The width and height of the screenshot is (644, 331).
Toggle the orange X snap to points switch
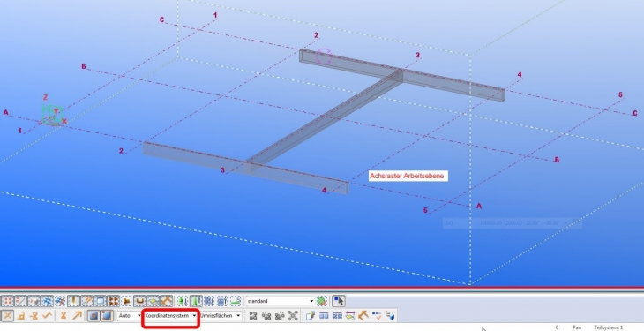tap(7, 315)
